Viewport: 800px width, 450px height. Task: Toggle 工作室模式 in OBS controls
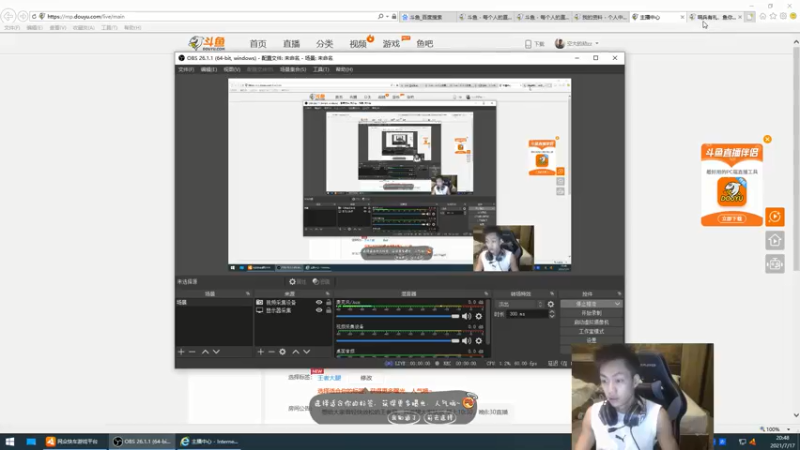[x=591, y=331]
